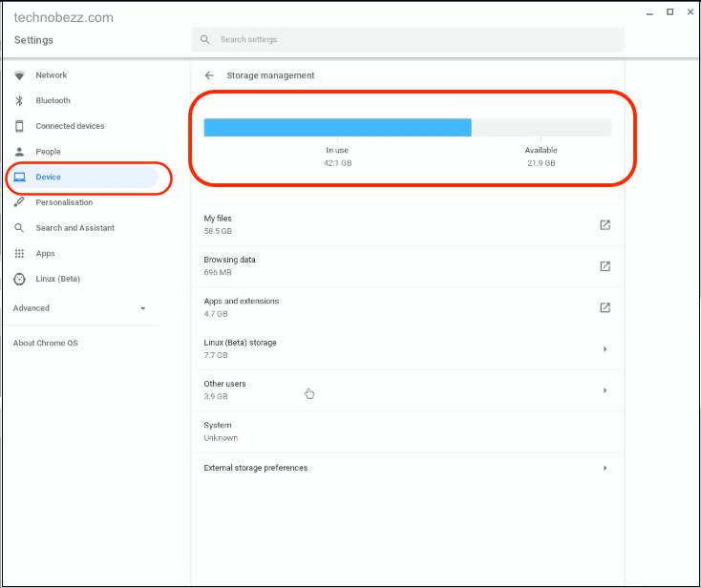Expand Linux (Beta) storage chevron

pyautogui.click(x=605, y=349)
